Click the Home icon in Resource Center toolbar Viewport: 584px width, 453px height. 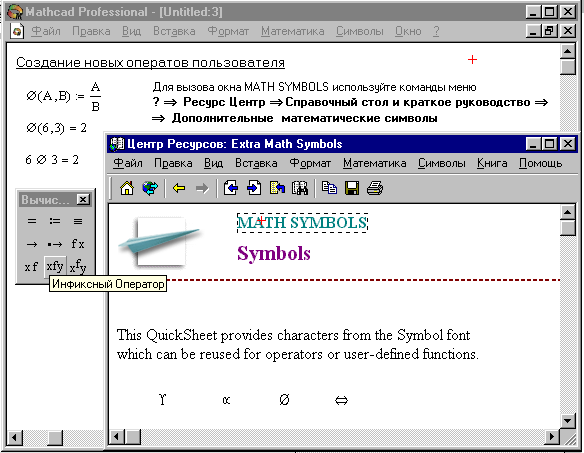[x=127, y=188]
